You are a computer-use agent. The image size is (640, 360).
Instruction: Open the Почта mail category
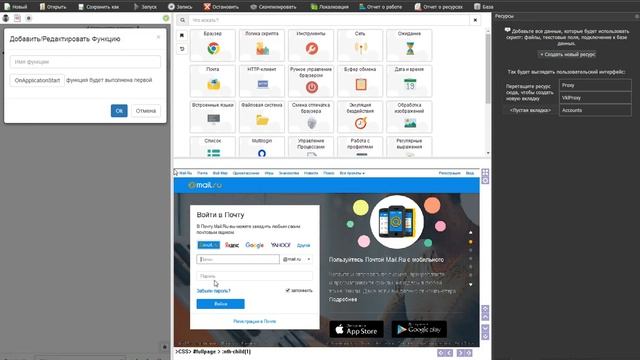(213, 81)
